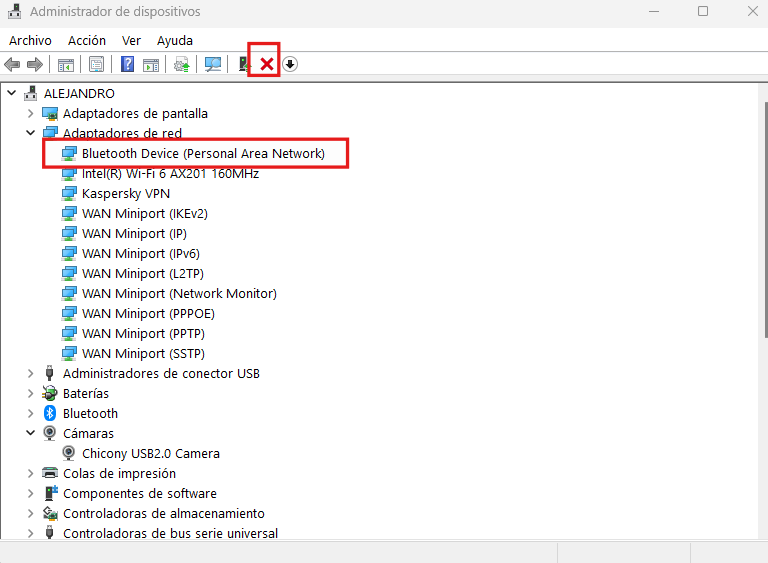
Task: Select WAN Miniport (SSTP)
Action: 144,353
